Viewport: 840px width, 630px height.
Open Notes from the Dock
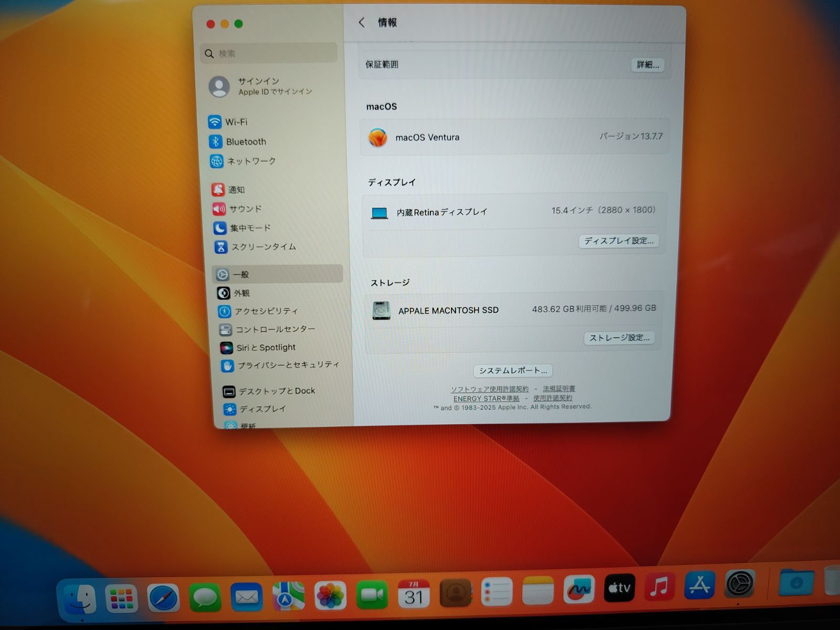pos(538,590)
